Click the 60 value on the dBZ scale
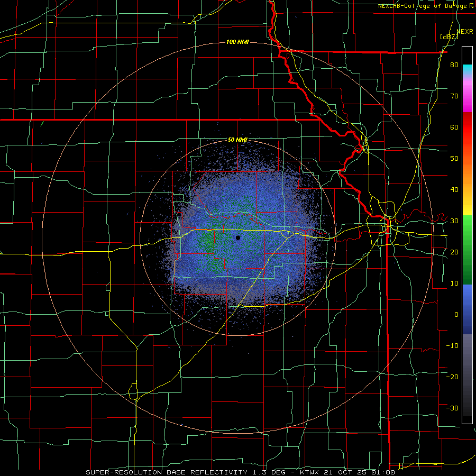 (454, 127)
